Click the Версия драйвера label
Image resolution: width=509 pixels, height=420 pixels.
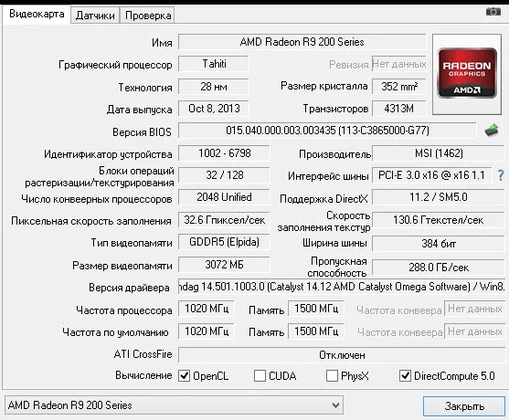pyautogui.click(x=129, y=288)
